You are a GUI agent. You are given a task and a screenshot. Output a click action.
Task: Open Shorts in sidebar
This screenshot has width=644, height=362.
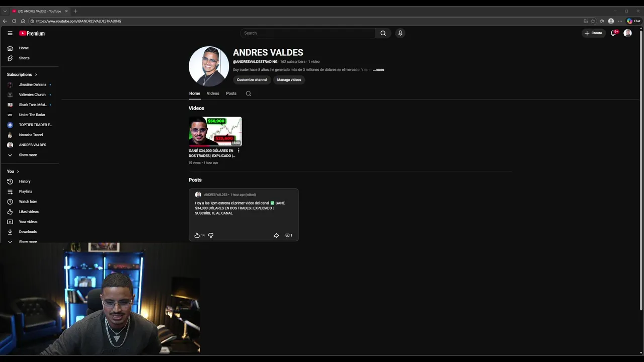(30, 58)
